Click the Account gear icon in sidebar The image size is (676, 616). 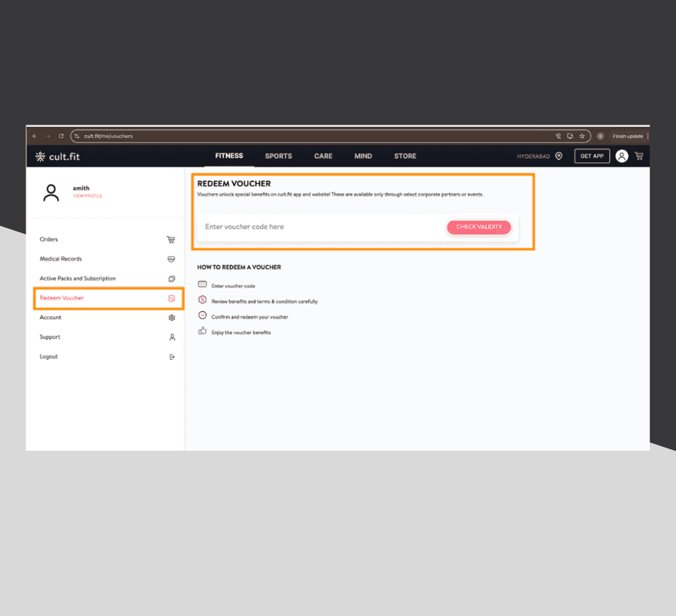click(171, 318)
